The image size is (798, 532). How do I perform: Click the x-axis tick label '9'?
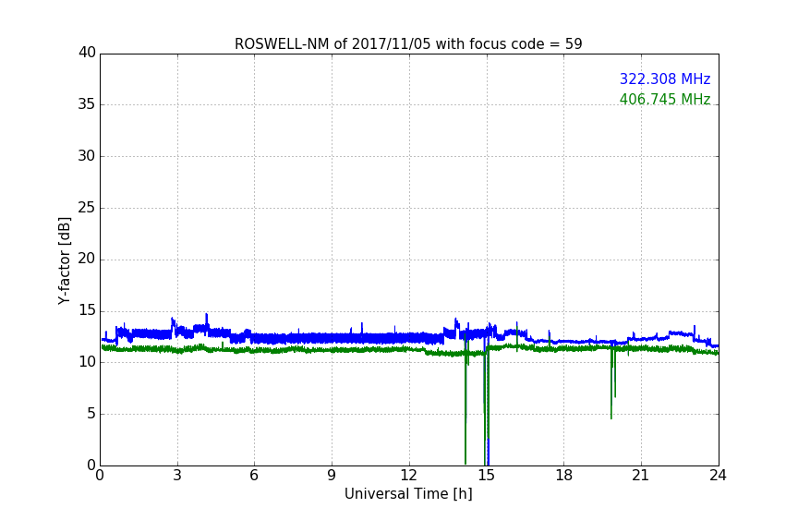332,476
